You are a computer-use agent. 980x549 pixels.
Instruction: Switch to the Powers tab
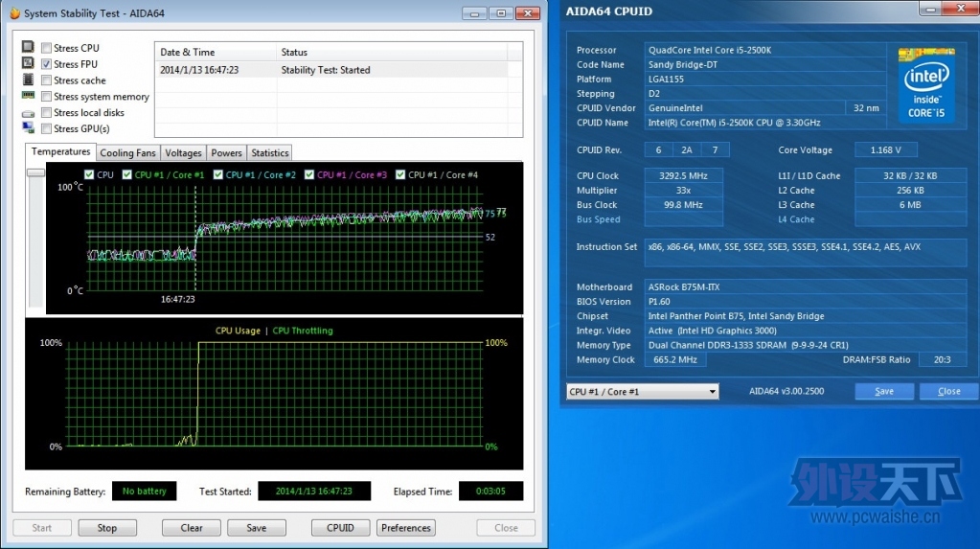coord(226,153)
